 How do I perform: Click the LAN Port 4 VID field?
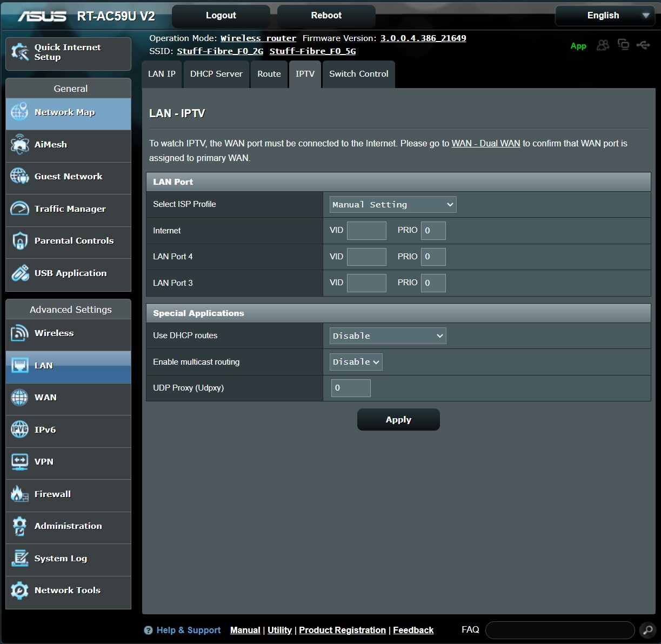click(366, 257)
